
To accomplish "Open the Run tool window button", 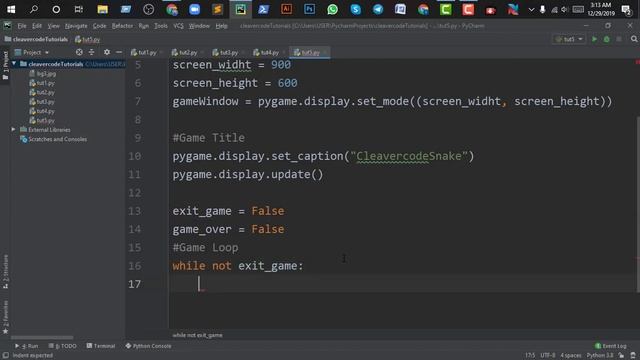I will point(27,346).
